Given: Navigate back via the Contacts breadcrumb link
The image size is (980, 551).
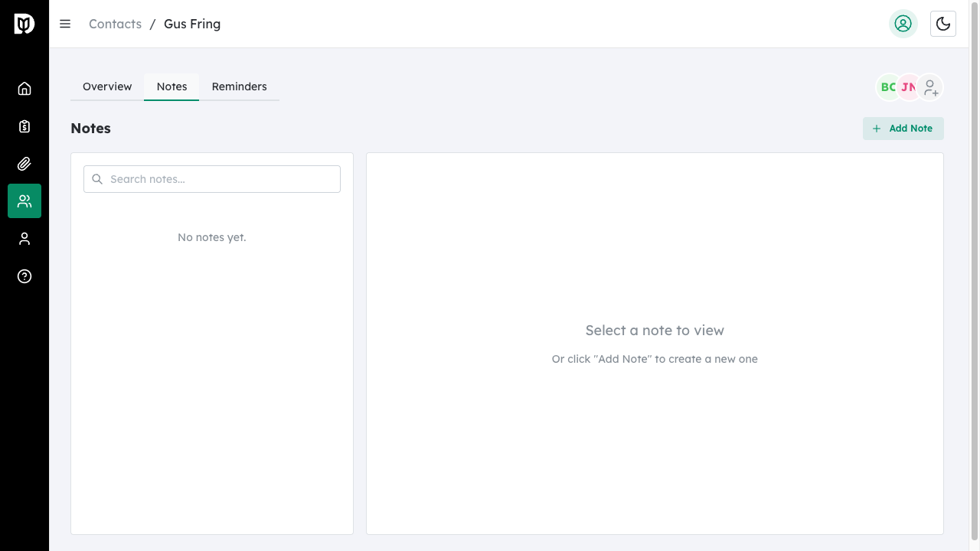Looking at the screenshot, I should point(115,24).
